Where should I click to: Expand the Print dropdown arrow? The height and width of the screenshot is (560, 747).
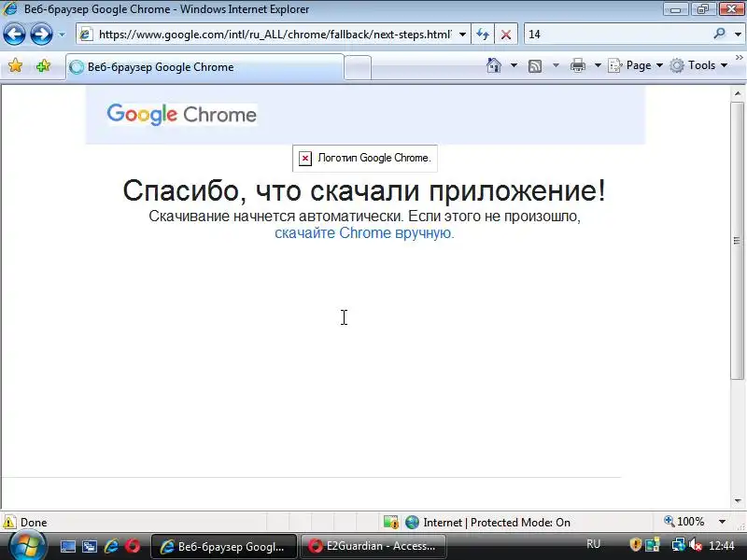[x=598, y=65]
